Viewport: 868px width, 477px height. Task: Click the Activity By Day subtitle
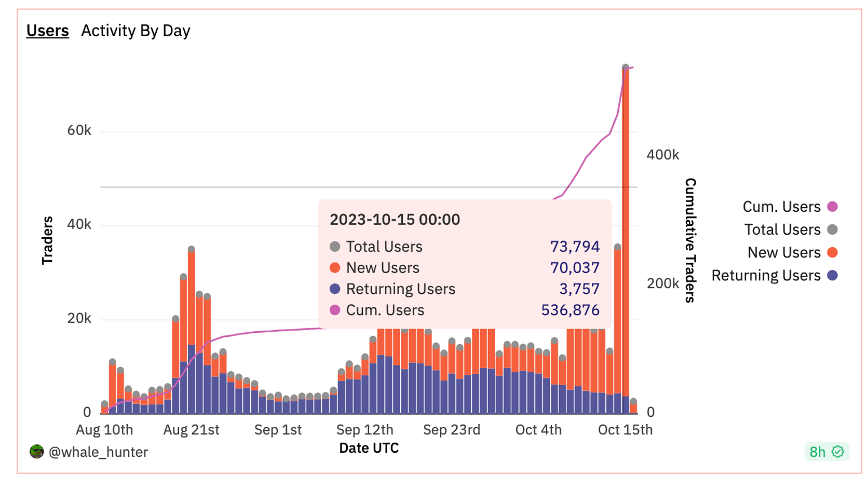[136, 30]
